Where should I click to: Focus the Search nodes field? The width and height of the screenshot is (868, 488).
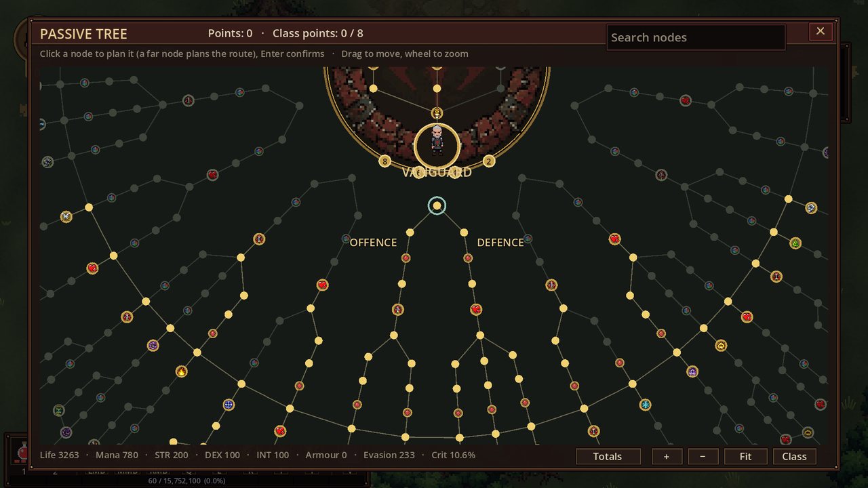click(x=696, y=37)
